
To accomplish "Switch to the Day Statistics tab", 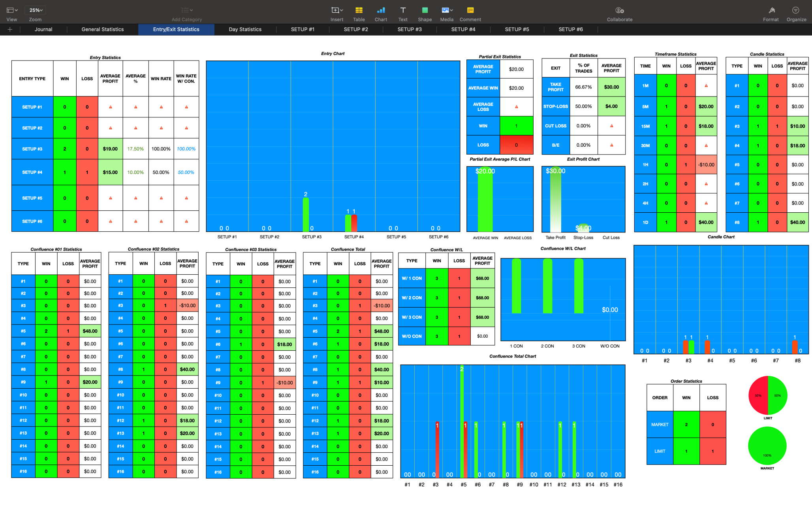I will [245, 29].
